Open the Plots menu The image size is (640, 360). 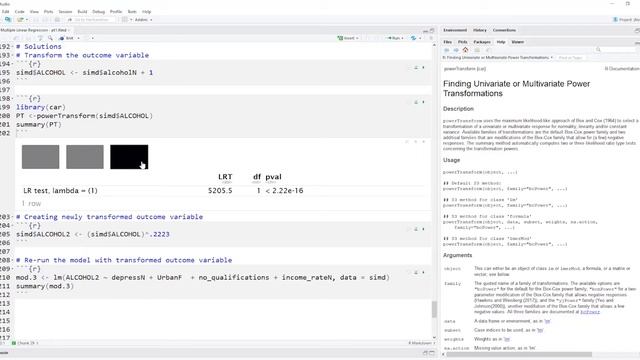(48, 12)
